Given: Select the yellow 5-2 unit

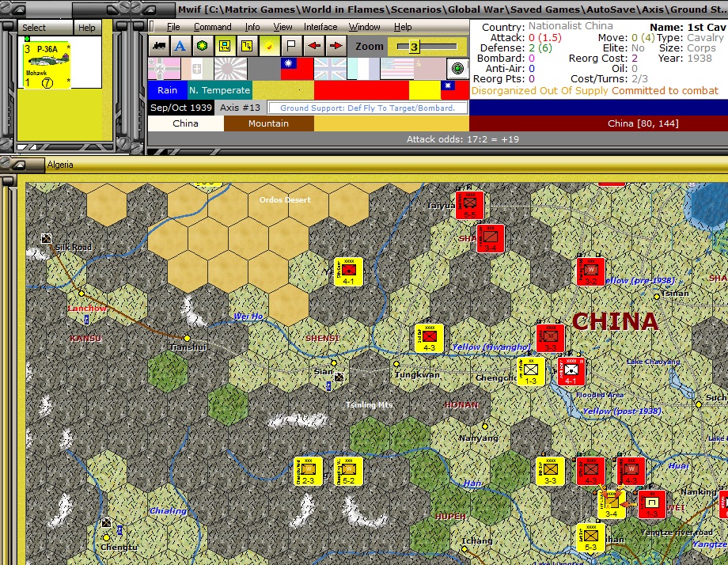Looking at the screenshot, I should tap(348, 471).
